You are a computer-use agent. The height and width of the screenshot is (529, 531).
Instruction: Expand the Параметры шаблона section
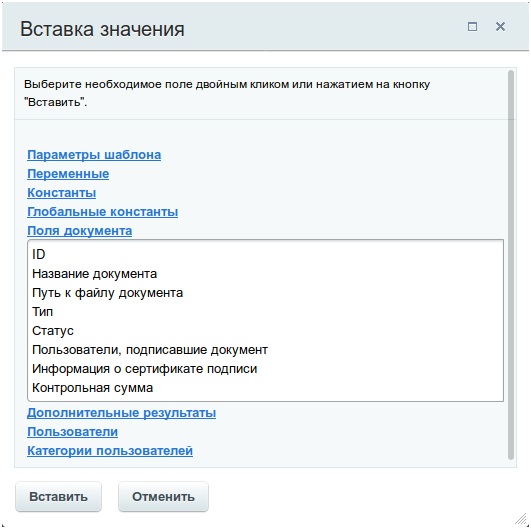click(x=94, y=155)
